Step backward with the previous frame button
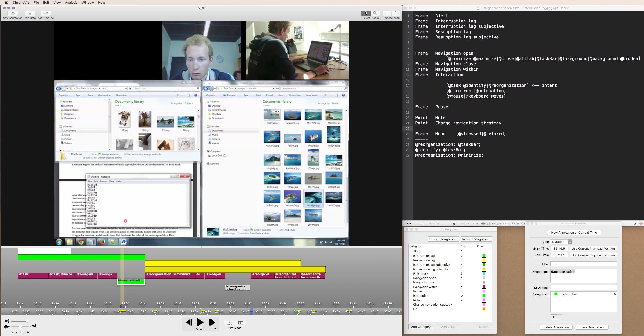Screen dimensions: 644x336 click(189, 322)
